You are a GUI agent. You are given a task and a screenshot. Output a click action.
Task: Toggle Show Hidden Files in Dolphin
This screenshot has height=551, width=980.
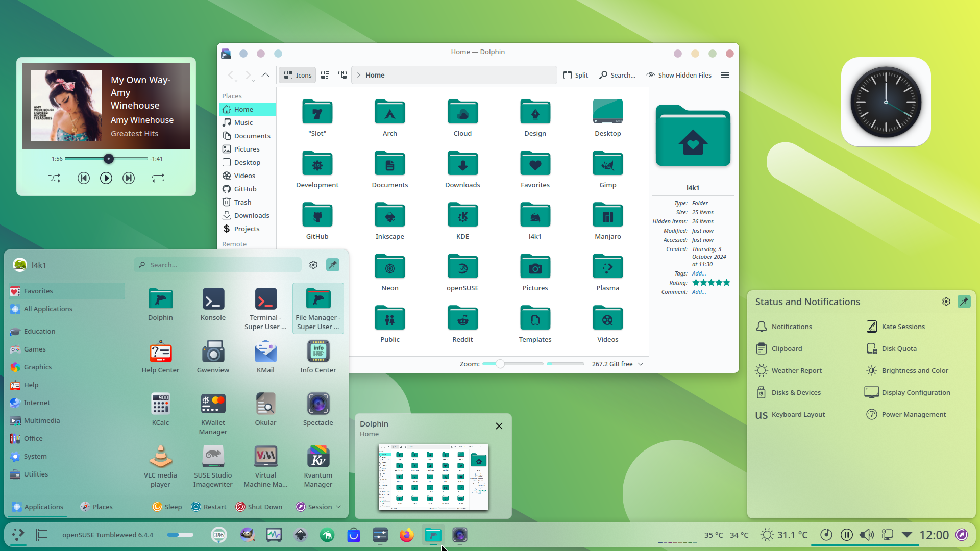coord(678,75)
